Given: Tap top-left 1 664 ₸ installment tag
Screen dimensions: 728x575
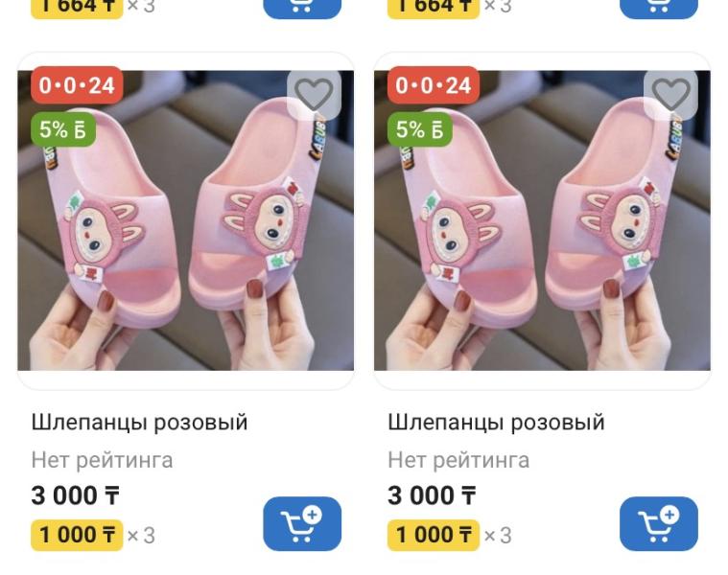Looking at the screenshot, I should point(77,8).
